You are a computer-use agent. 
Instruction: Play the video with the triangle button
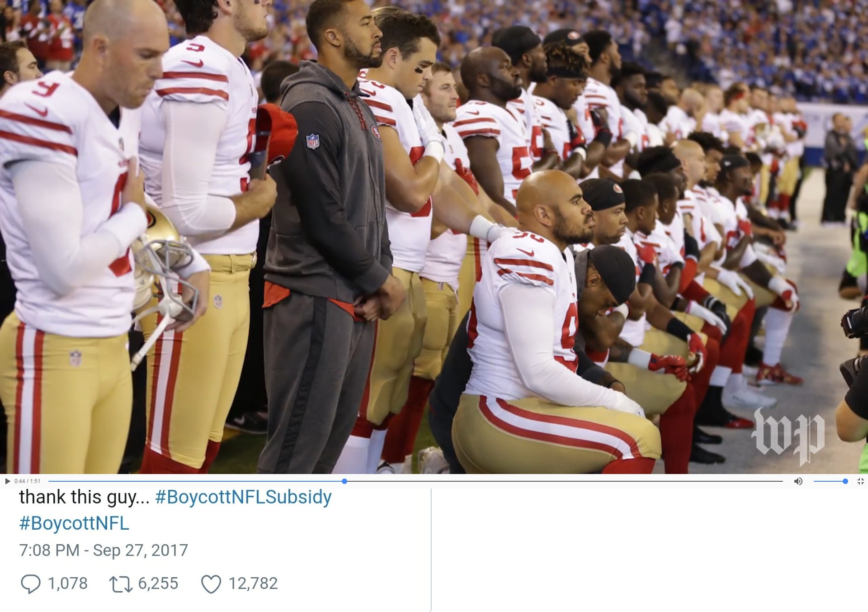(x=7, y=481)
